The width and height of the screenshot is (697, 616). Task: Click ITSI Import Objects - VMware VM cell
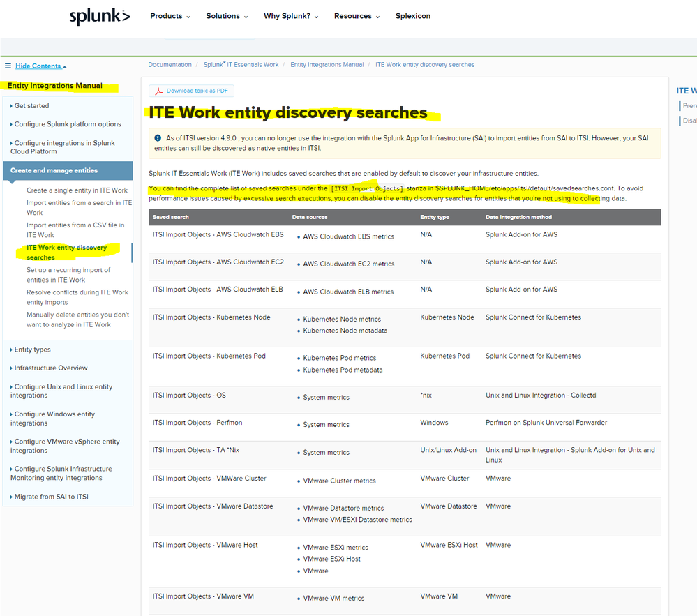pos(203,596)
